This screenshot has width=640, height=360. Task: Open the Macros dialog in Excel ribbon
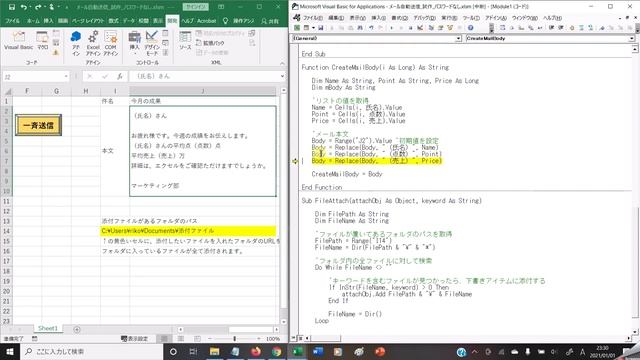coord(42,41)
